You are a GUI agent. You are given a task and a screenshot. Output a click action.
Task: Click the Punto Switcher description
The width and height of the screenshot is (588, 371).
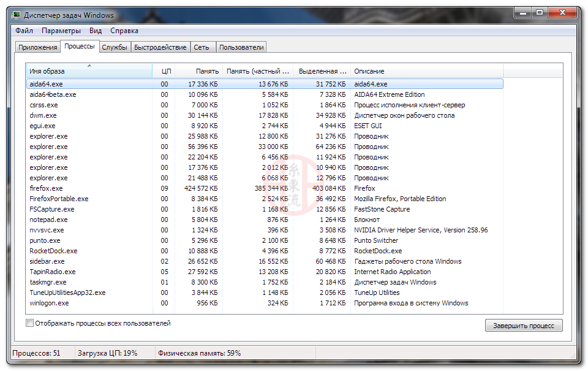tap(376, 240)
